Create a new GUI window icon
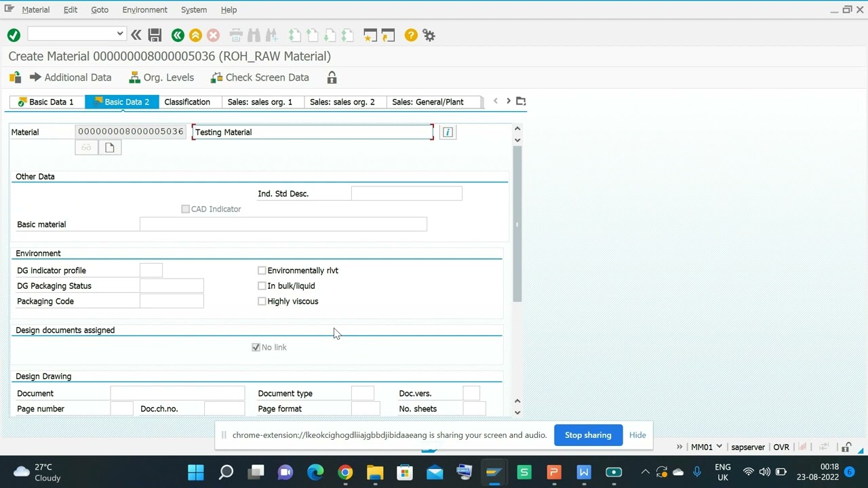The image size is (868, 488). click(370, 35)
